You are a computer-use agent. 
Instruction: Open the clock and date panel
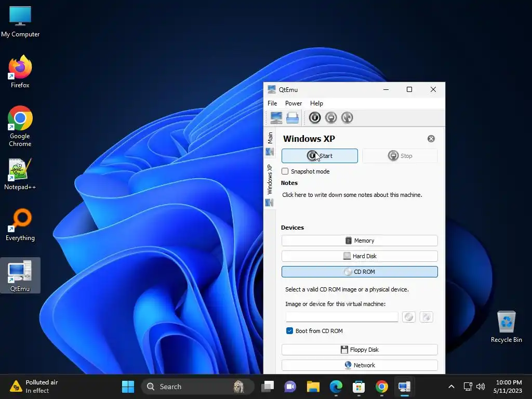(508, 387)
